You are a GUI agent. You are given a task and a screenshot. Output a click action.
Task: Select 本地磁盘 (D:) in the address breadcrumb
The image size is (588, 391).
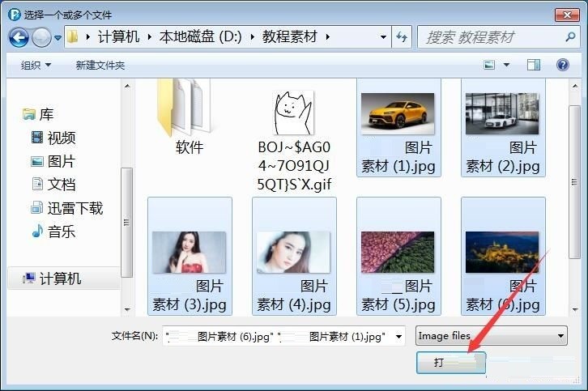click(x=200, y=36)
